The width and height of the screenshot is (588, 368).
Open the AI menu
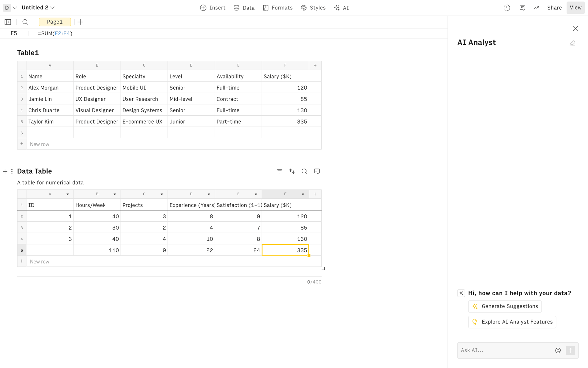pyautogui.click(x=341, y=8)
